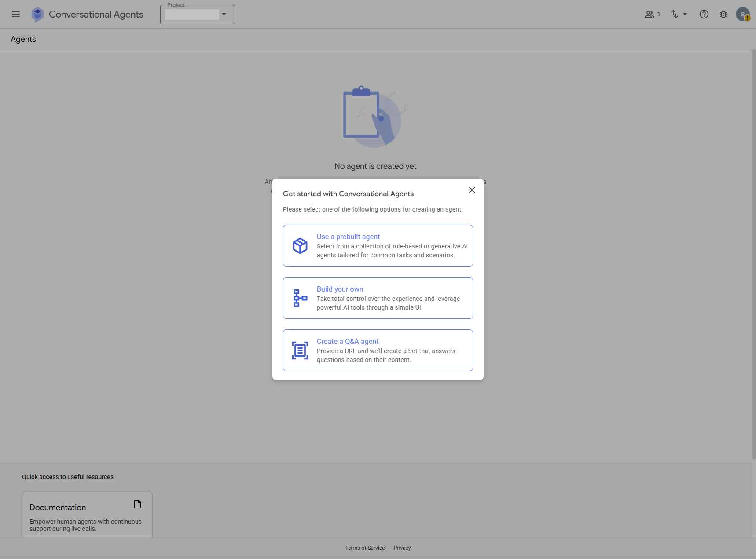This screenshot has height=559, width=756.
Task: Select the Agents tab
Action: point(23,39)
